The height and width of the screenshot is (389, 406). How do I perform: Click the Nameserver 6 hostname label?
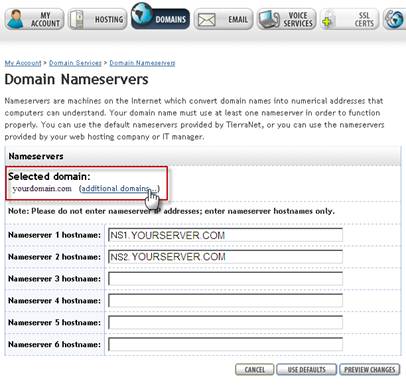[x=54, y=344]
